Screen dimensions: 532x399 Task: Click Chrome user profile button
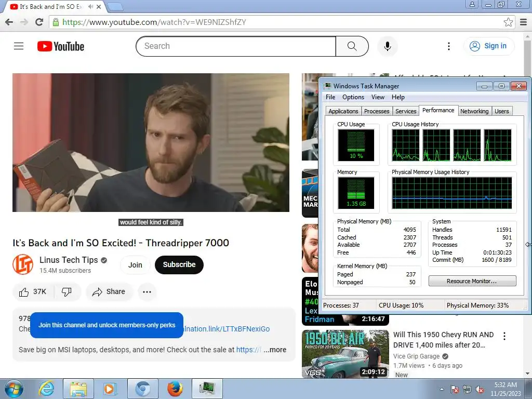point(472,4)
